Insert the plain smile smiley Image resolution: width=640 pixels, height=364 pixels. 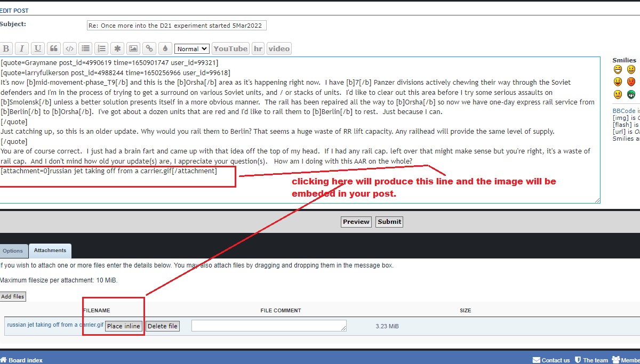click(631, 70)
